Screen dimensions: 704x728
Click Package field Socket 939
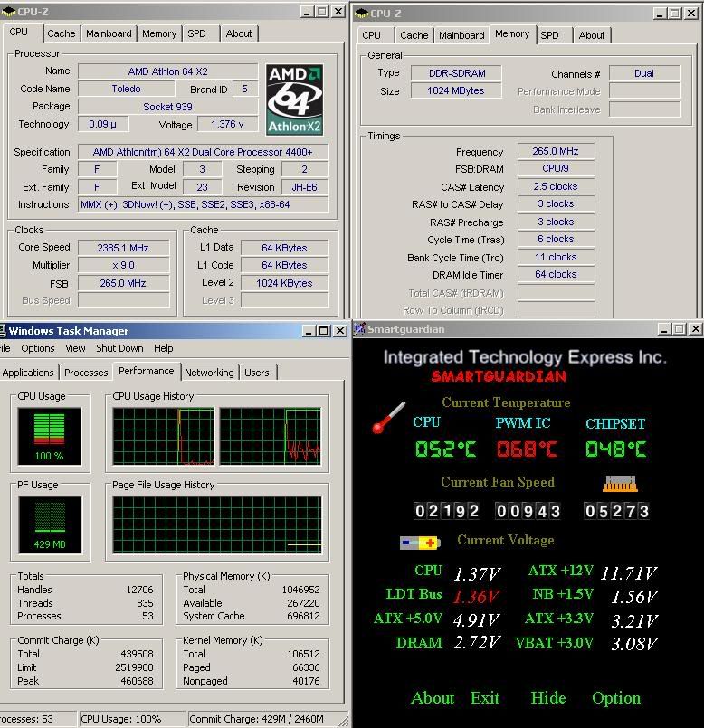(167, 107)
